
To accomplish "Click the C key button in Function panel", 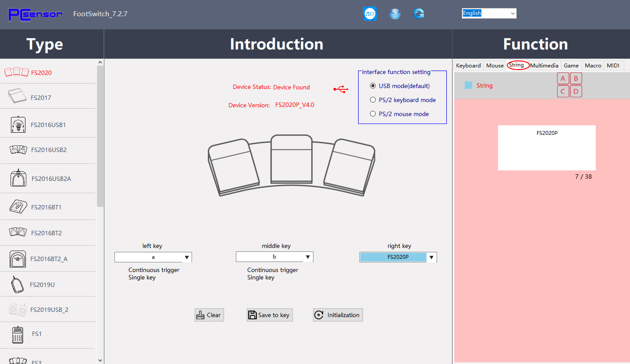I will 563,92.
